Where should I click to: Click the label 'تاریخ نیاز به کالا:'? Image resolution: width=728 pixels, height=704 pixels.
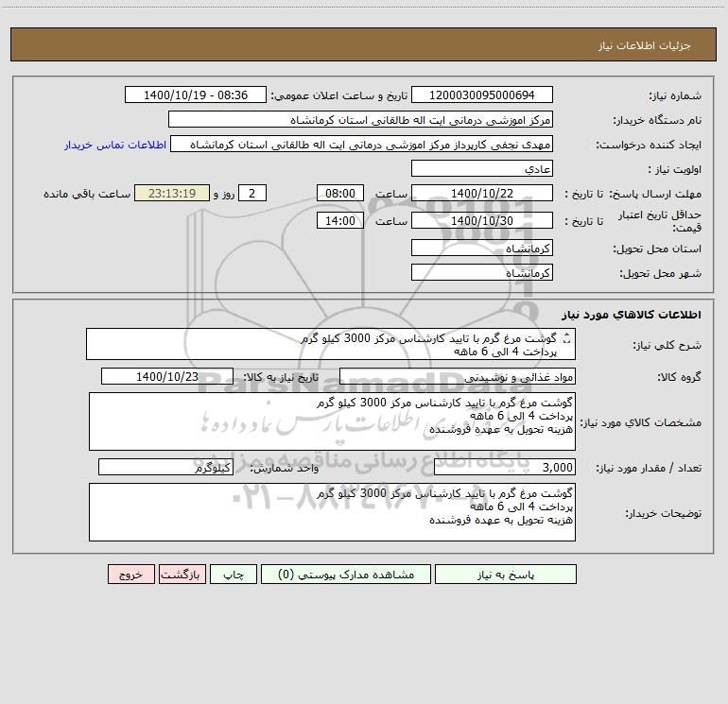pos(281,377)
